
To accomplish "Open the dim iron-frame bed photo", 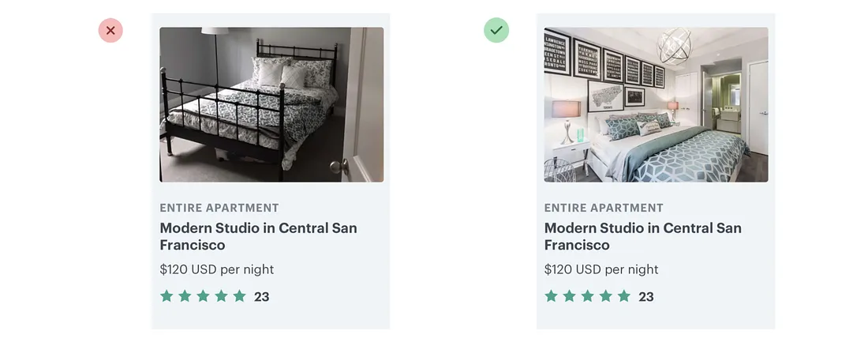I will click(271, 105).
